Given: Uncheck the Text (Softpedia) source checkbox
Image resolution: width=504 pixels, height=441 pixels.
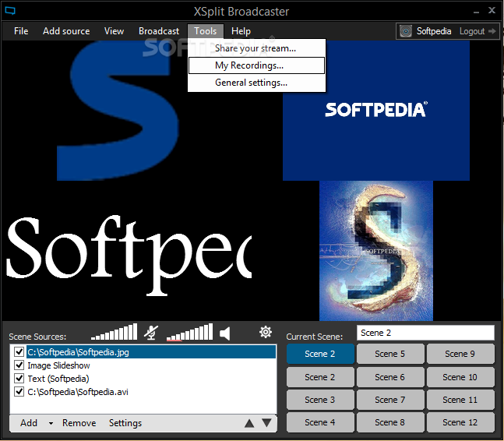Looking at the screenshot, I should (x=19, y=378).
